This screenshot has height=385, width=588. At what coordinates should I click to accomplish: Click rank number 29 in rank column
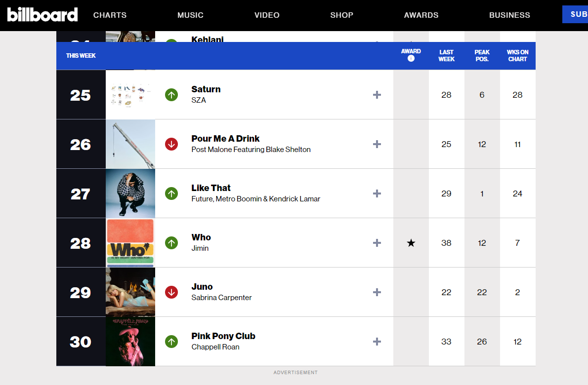coord(81,293)
